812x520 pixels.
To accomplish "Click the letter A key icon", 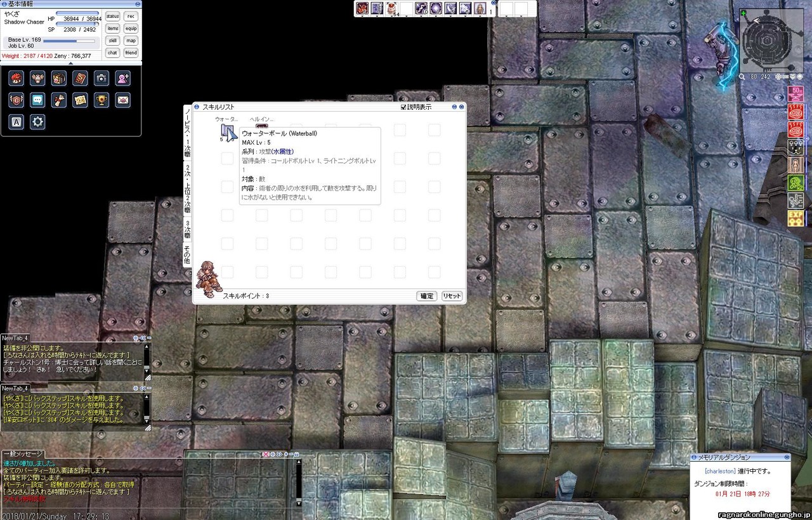I will [16, 121].
